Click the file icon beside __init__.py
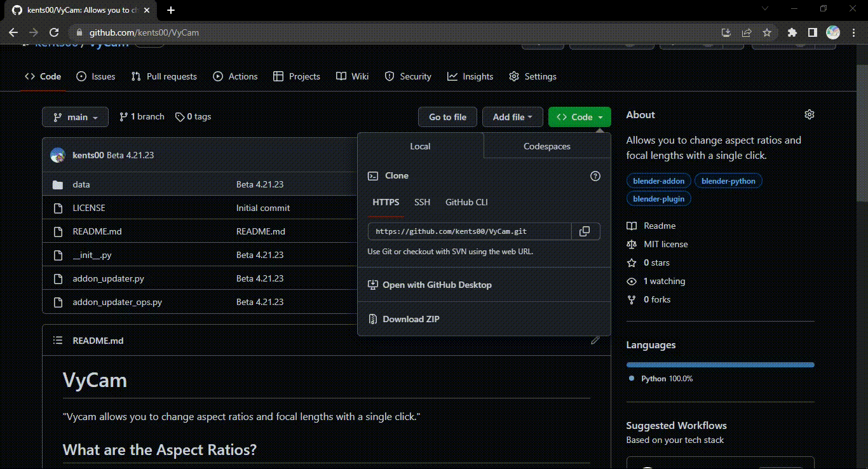Viewport: 868px width, 469px height. (x=58, y=255)
